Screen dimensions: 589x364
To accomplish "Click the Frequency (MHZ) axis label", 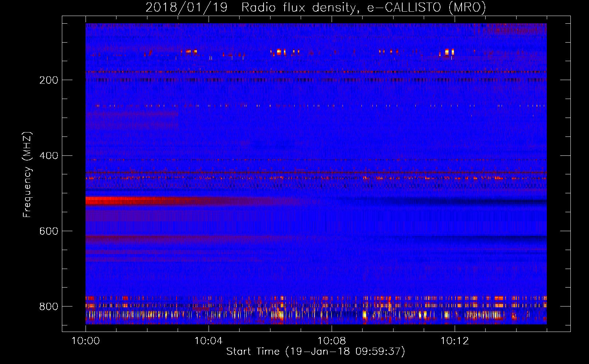I will click(27, 174).
